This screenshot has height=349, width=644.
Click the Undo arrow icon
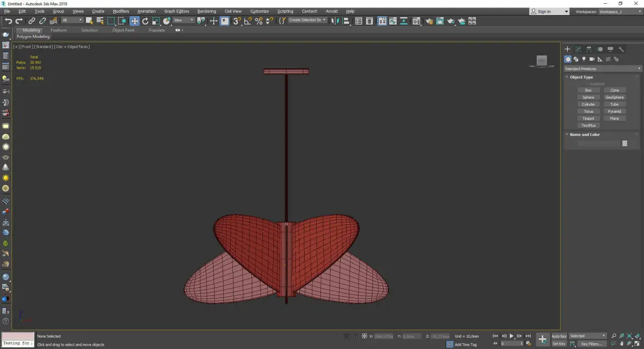[8, 21]
